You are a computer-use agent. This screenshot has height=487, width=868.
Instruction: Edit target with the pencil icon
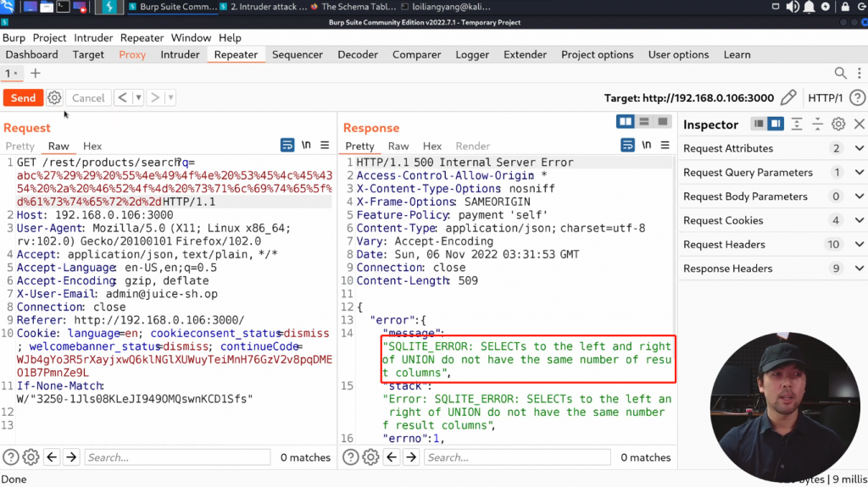tap(788, 98)
